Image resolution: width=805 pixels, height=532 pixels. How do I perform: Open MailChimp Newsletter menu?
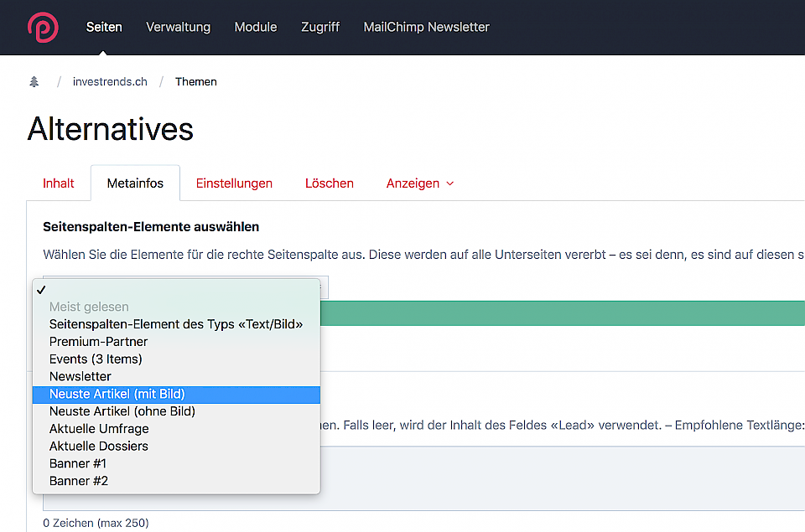click(x=426, y=27)
